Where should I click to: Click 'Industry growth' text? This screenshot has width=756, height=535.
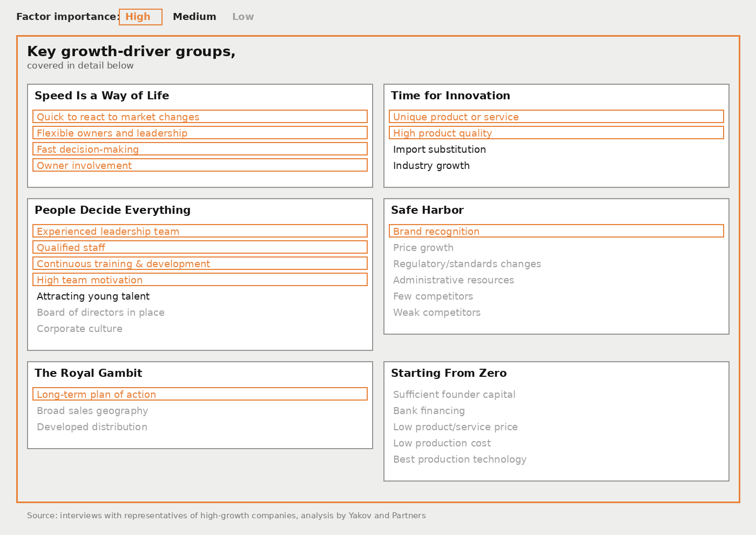(431, 166)
